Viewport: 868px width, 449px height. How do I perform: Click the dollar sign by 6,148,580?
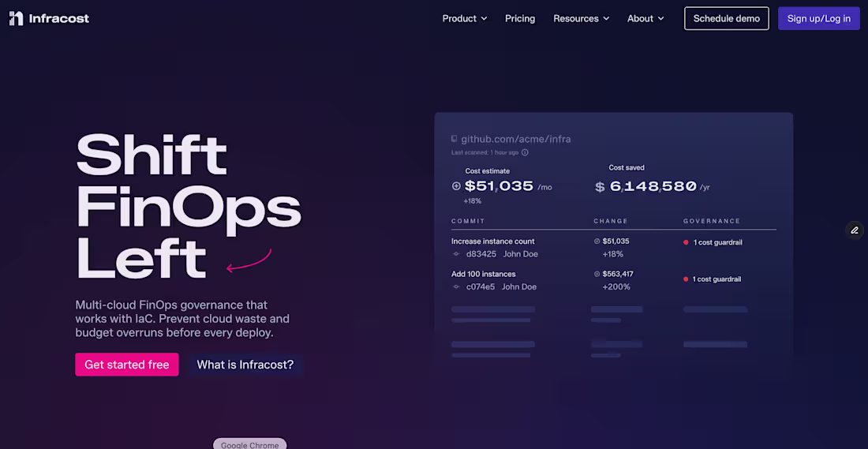(x=600, y=186)
